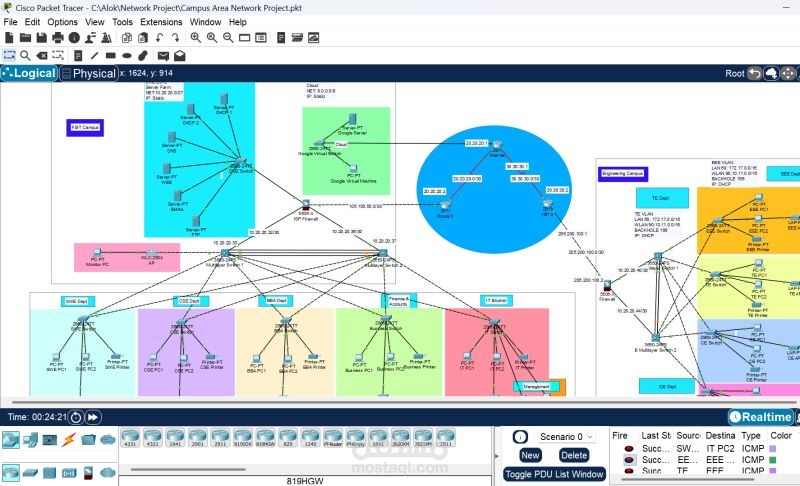Click the New scenario button

530,455
